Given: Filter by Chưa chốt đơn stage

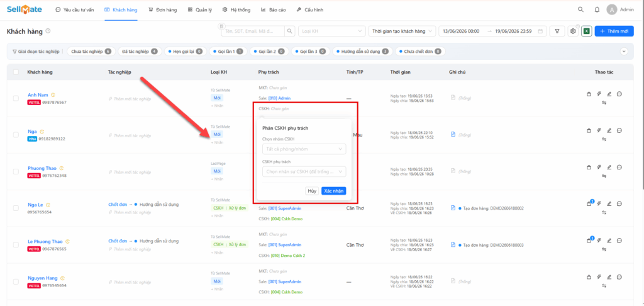Looking at the screenshot, I should [419, 52].
